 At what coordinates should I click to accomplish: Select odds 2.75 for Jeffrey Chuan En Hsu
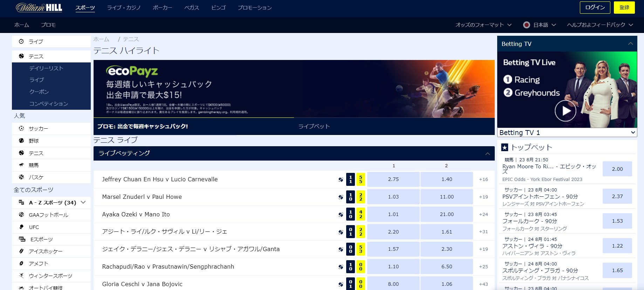pos(393,179)
